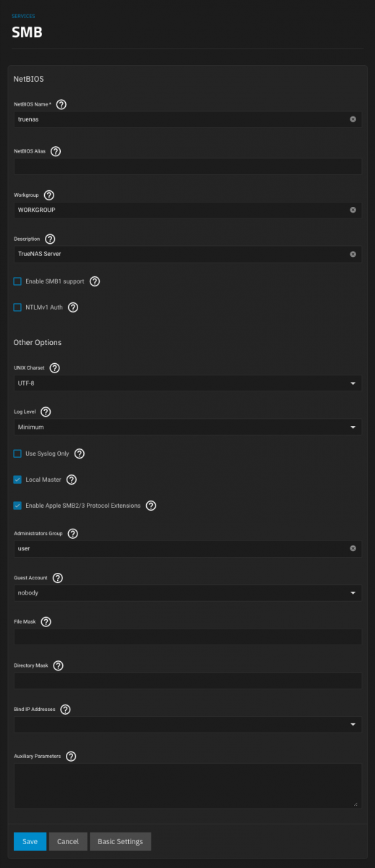The width and height of the screenshot is (375, 868).
Task: Clear the Description text with X icon
Action: [x=353, y=254]
